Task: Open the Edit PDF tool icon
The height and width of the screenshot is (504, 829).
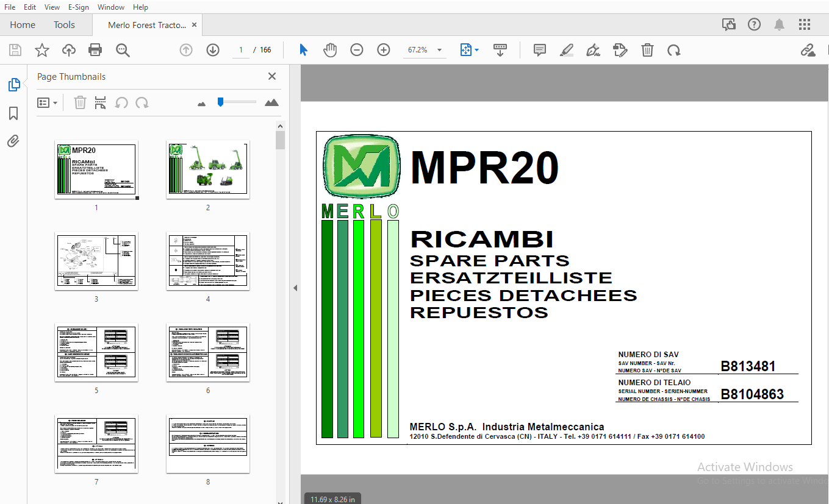Action: pyautogui.click(x=620, y=50)
